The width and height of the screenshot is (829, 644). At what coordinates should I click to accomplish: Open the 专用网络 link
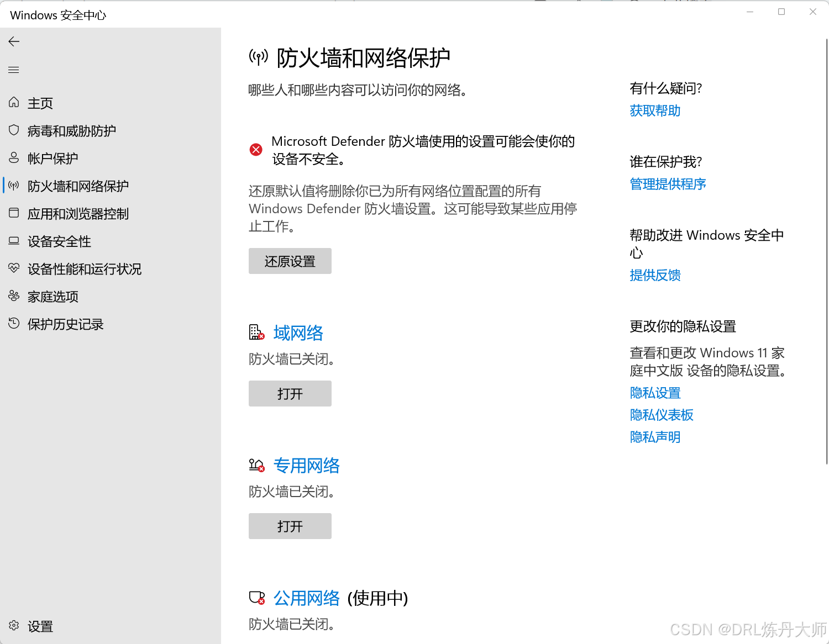click(307, 466)
